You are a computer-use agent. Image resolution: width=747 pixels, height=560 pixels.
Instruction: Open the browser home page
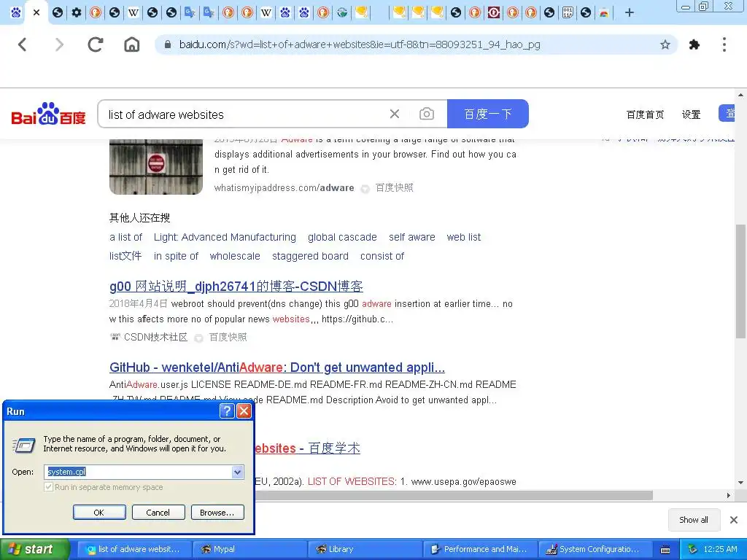point(132,44)
